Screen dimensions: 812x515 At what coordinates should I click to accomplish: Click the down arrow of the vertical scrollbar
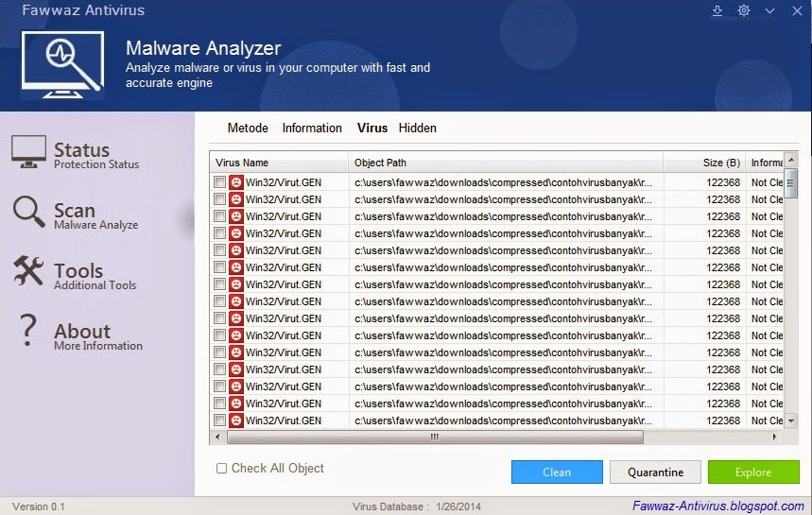click(791, 421)
